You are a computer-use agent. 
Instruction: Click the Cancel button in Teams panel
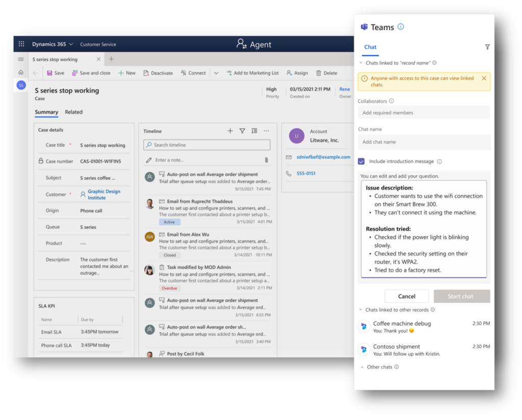click(406, 296)
